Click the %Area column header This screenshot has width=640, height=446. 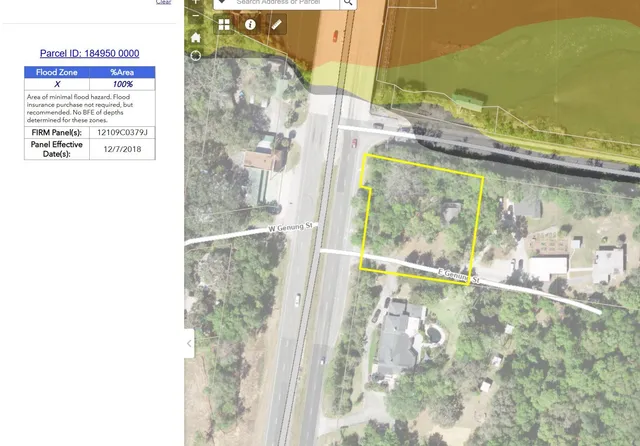pyautogui.click(x=122, y=72)
